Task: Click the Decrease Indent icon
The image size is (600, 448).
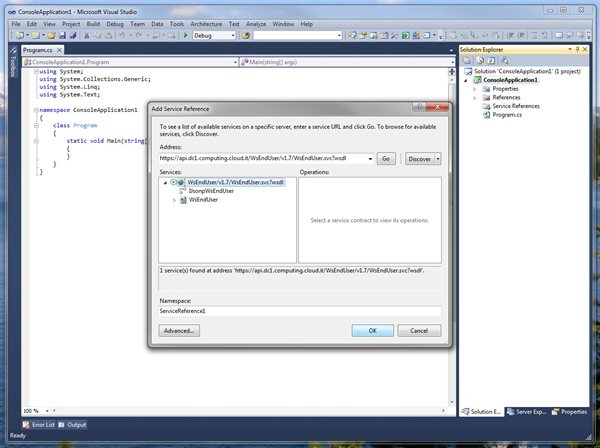Action: (510, 36)
